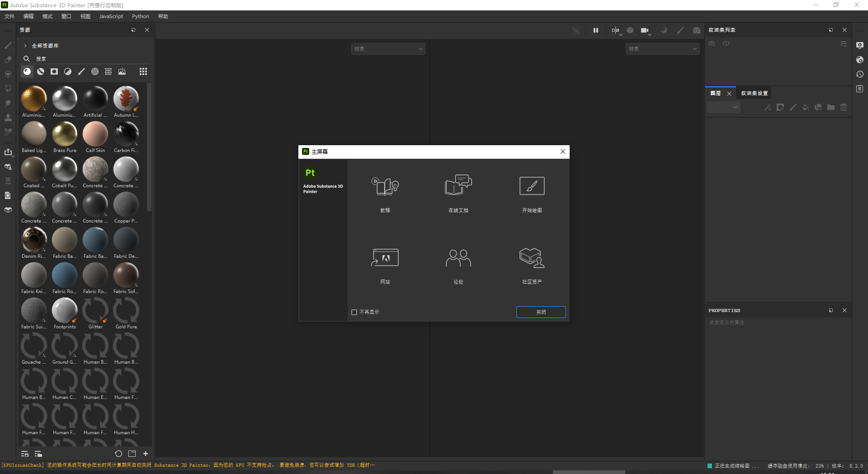Select the Projection tool
The height and width of the screenshot is (474, 868).
click(8, 74)
